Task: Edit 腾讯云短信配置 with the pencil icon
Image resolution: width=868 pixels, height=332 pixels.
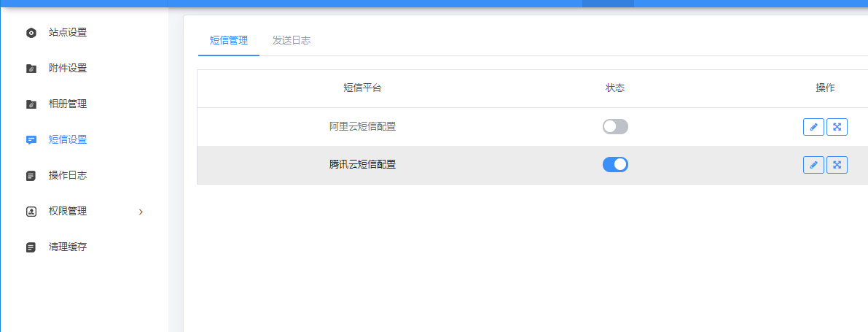Action: [x=813, y=165]
